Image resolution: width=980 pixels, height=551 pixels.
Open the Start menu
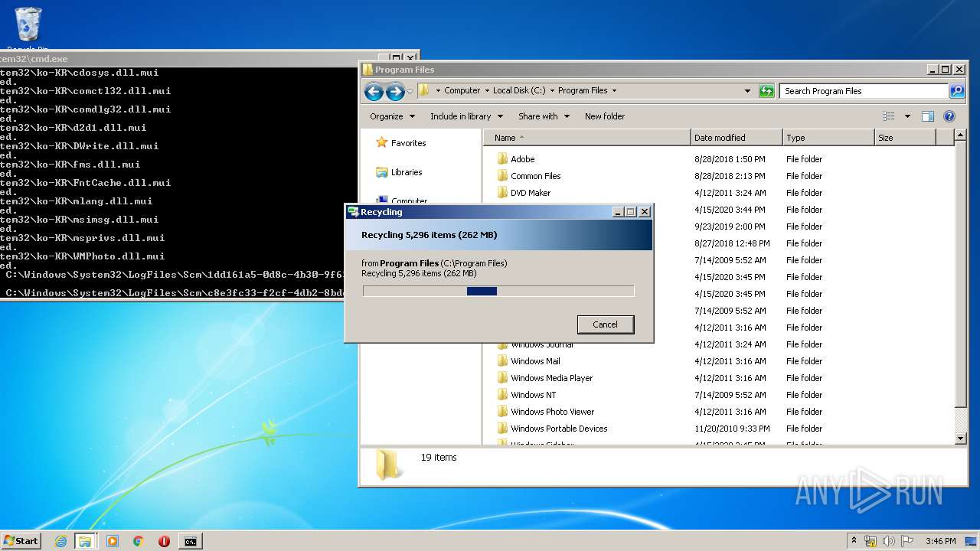[x=21, y=541]
